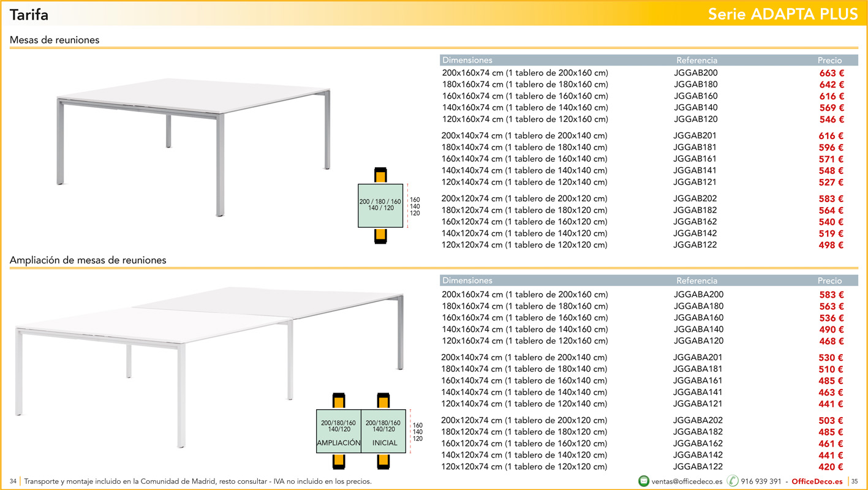Select the Tarifa page title
The height and width of the screenshot is (490, 868).
pyautogui.click(x=29, y=15)
